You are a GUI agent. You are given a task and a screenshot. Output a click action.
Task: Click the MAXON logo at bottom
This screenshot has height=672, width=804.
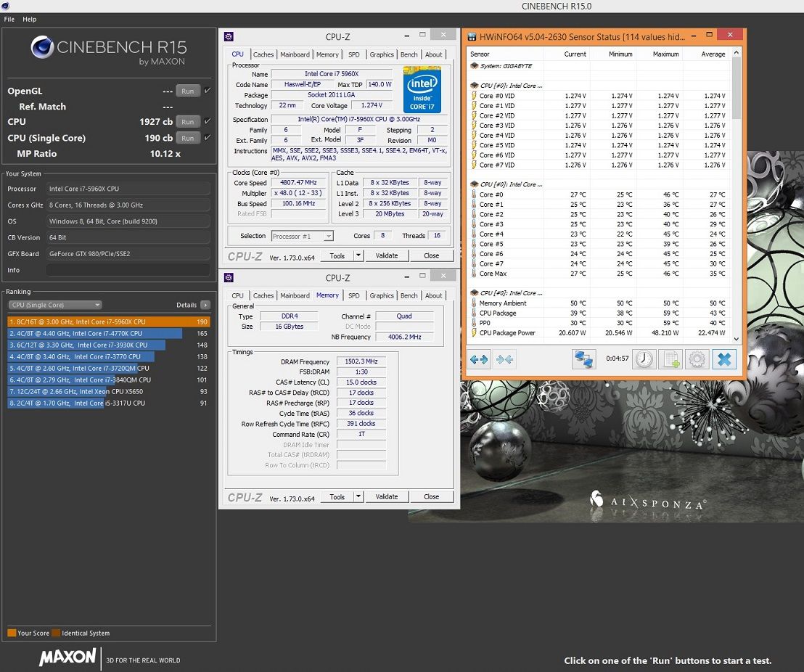pyautogui.click(x=67, y=657)
